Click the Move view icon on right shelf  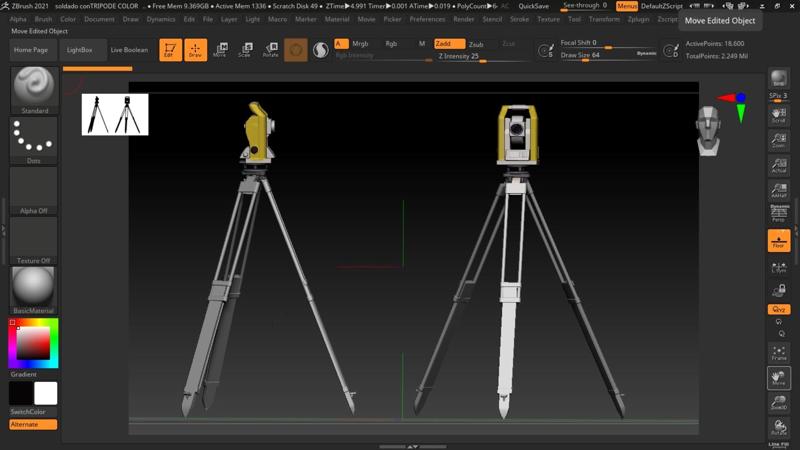coord(779,378)
